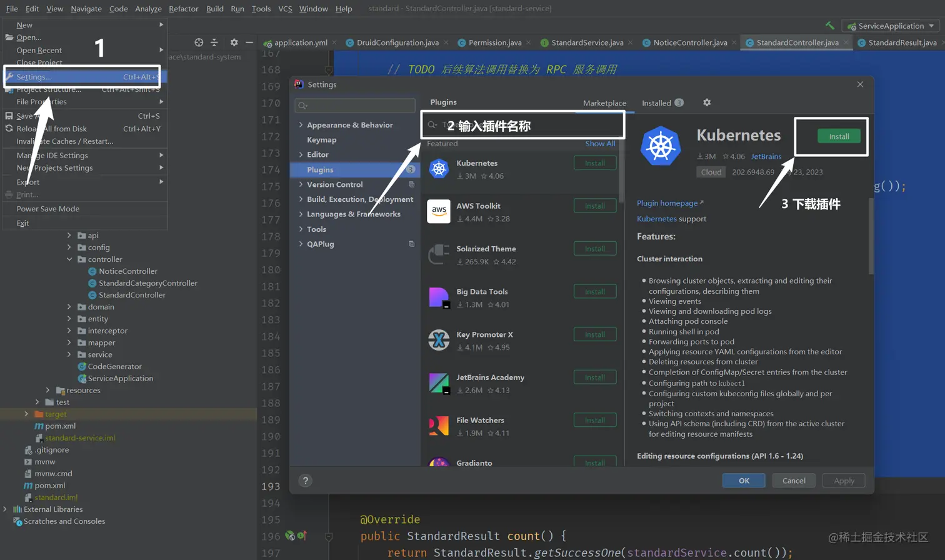The width and height of the screenshot is (945, 560).
Task: Click Cancel in Settings dialog
Action: pyautogui.click(x=794, y=481)
